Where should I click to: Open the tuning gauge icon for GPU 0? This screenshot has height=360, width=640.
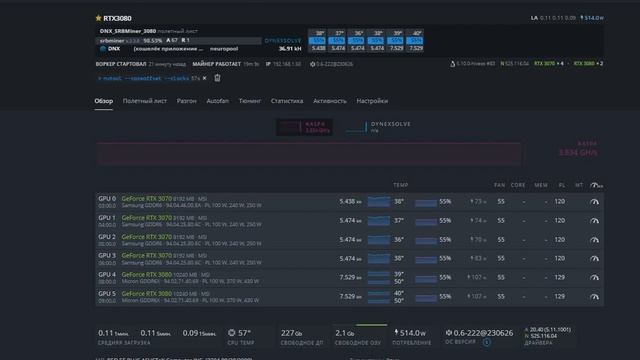[594, 202]
